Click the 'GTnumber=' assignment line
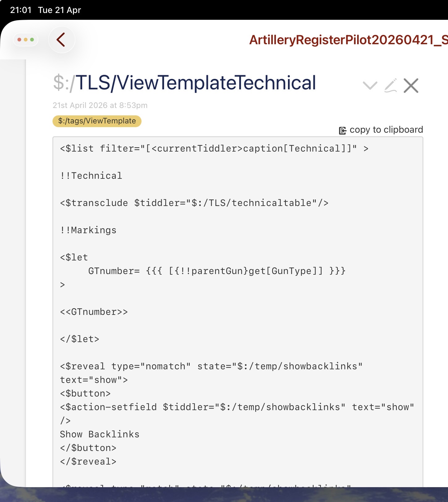 217,271
